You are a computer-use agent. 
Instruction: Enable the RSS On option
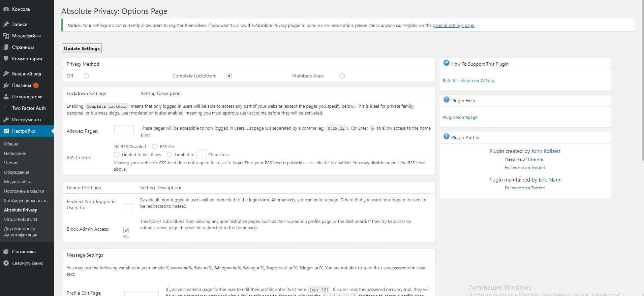point(155,146)
